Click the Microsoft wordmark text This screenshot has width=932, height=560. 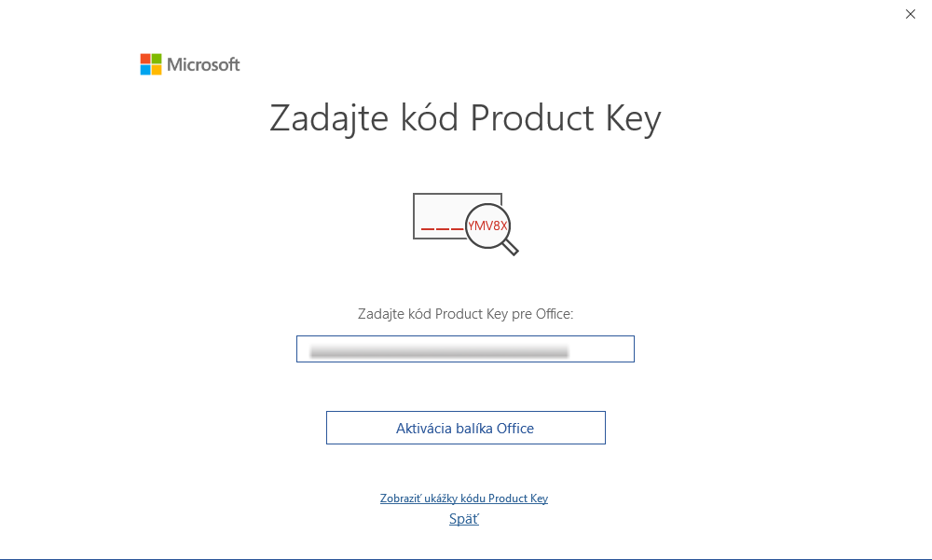click(203, 64)
